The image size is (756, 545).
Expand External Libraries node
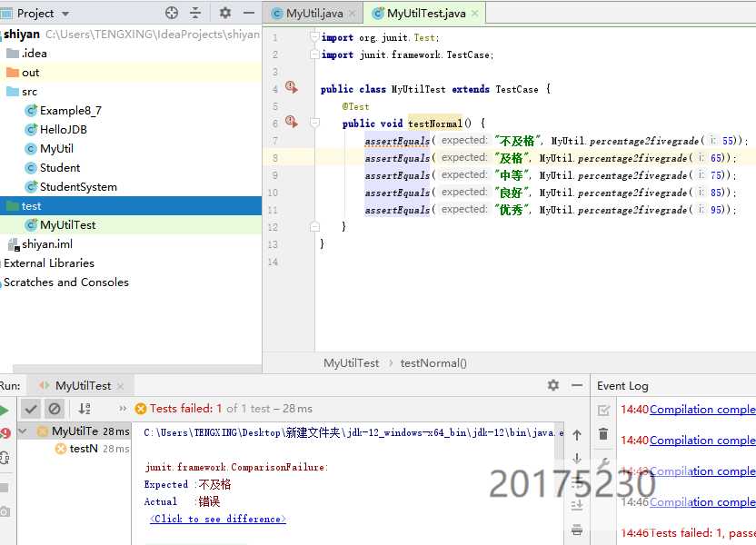pos(49,263)
